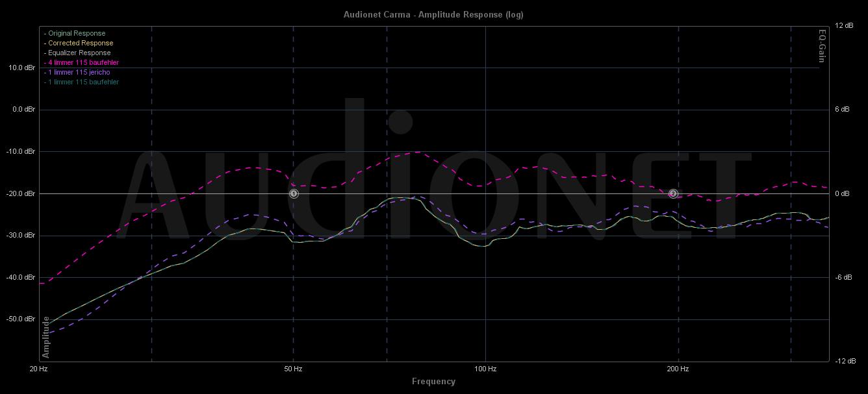Click the magenta '4 limmer 115 baufehler' legend entry

click(83, 62)
